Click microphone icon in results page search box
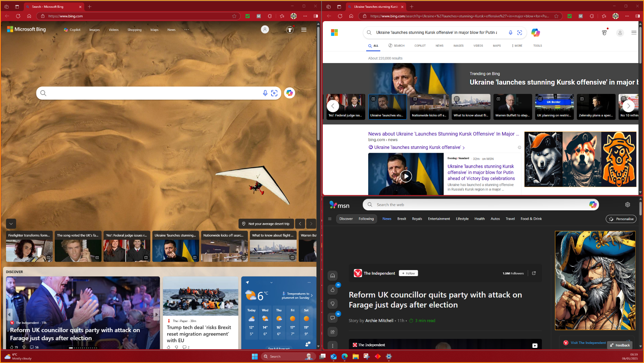Screen dimensions: 644x363 [x=510, y=33]
